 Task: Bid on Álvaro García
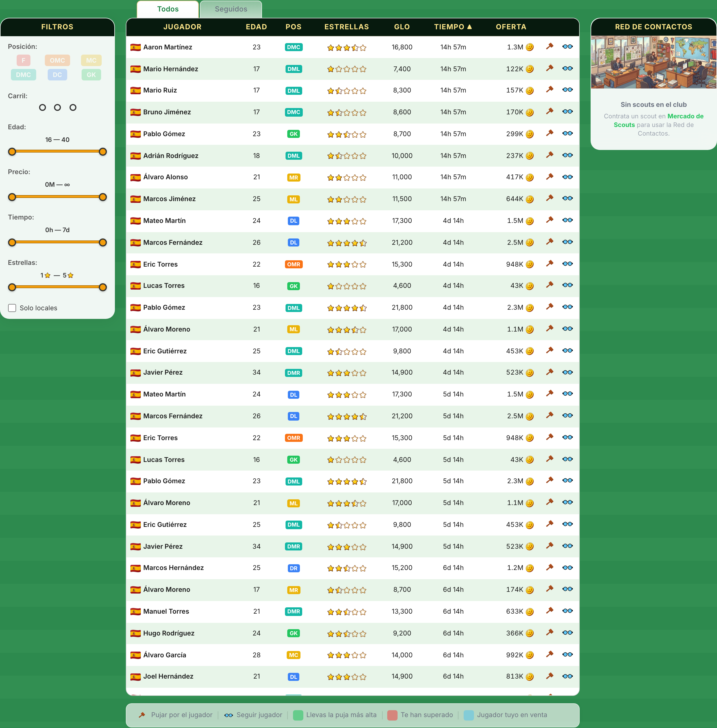pos(550,654)
